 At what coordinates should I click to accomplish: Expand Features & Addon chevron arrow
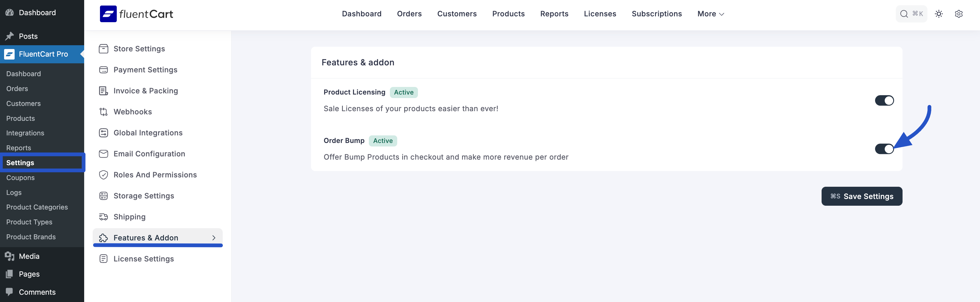click(x=214, y=238)
